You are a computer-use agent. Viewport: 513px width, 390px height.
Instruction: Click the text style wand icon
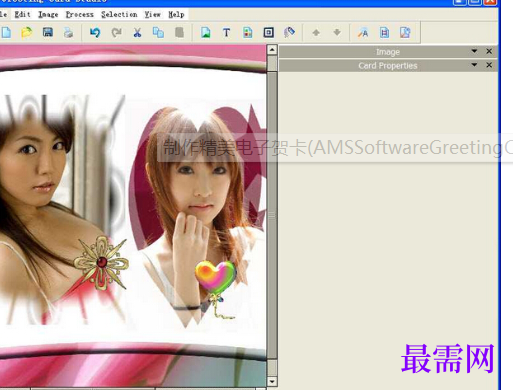363,33
